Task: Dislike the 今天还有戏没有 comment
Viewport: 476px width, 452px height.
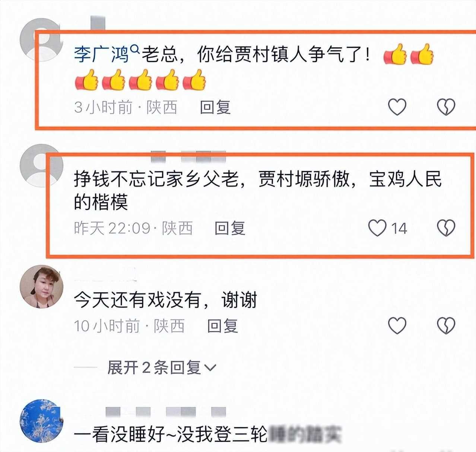Action: coord(446,326)
